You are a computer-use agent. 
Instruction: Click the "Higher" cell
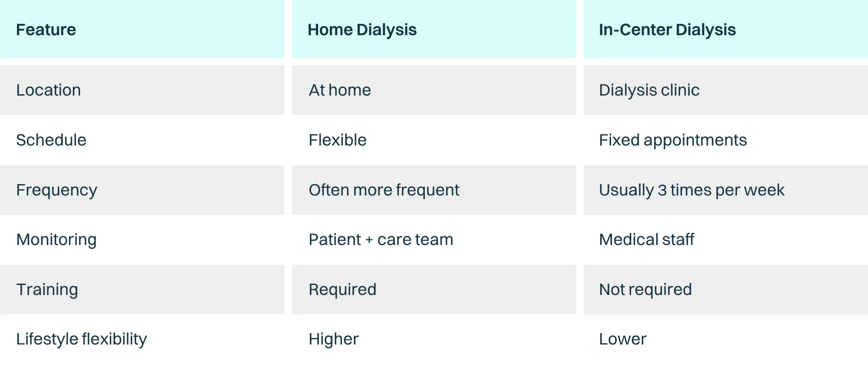click(x=333, y=339)
